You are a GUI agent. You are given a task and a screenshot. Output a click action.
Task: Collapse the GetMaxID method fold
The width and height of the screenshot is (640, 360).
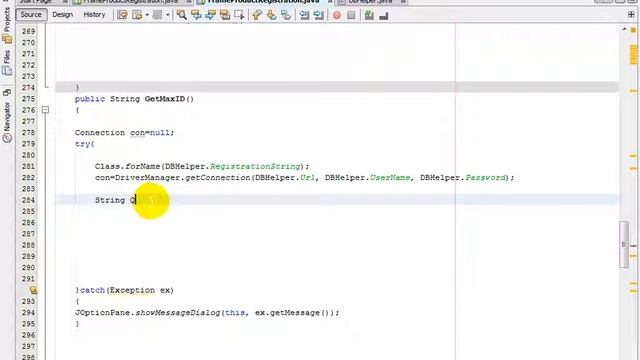coord(45,110)
